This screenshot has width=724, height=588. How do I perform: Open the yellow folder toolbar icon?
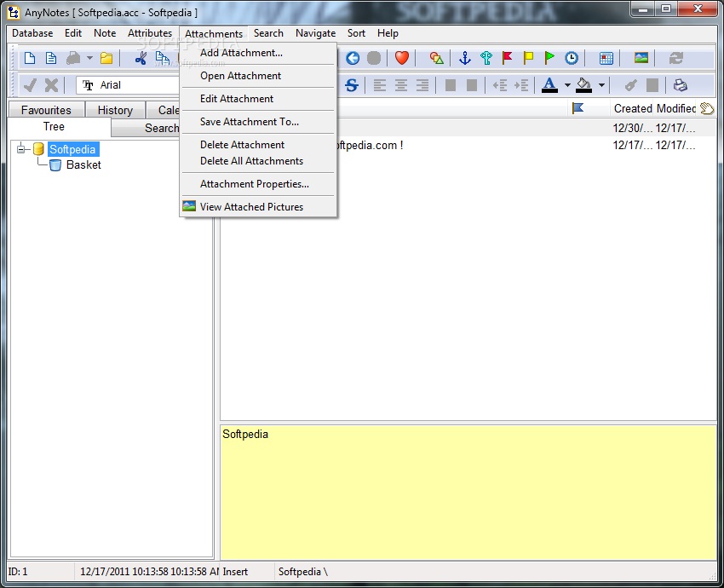tap(106, 58)
